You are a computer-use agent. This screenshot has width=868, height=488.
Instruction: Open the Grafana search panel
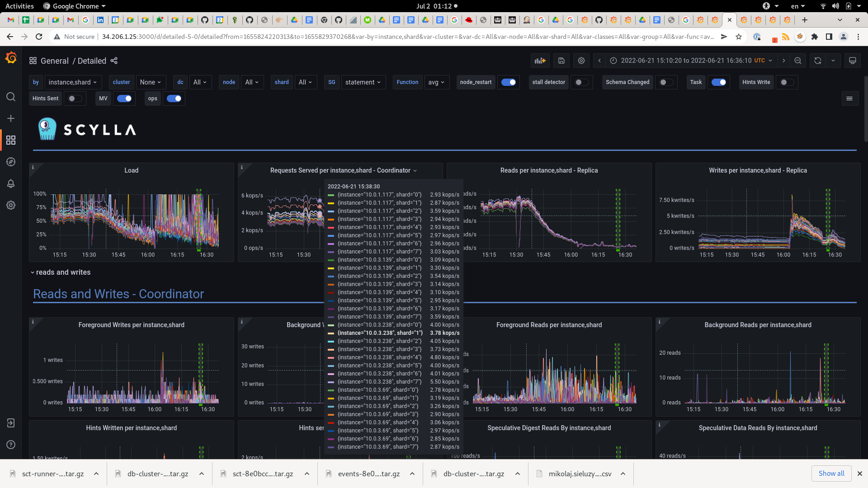click(x=11, y=96)
